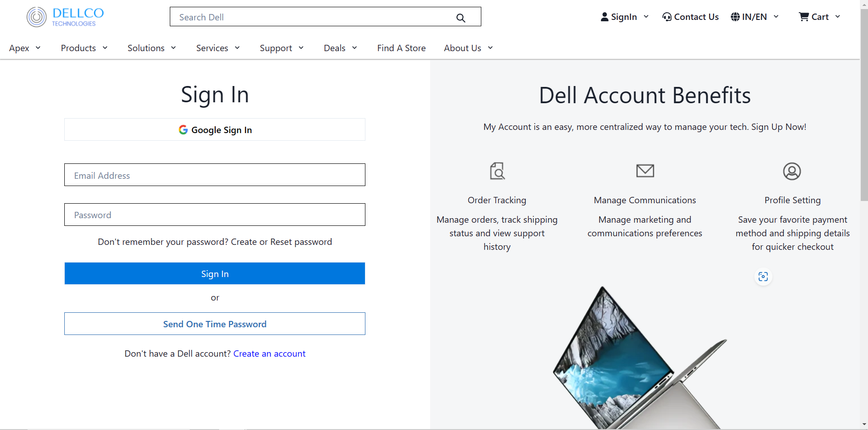This screenshot has height=430, width=868.
Task: Click the 'Order Tracking' heading
Action: click(497, 200)
